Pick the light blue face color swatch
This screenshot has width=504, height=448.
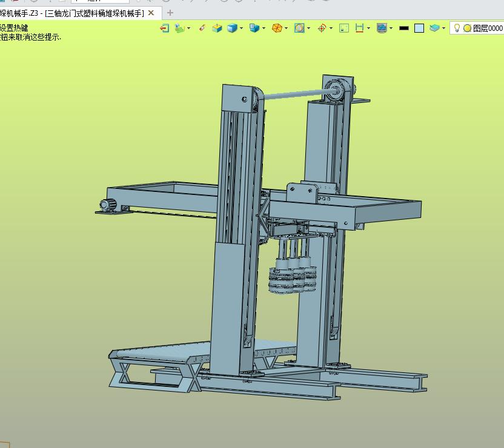point(419,28)
